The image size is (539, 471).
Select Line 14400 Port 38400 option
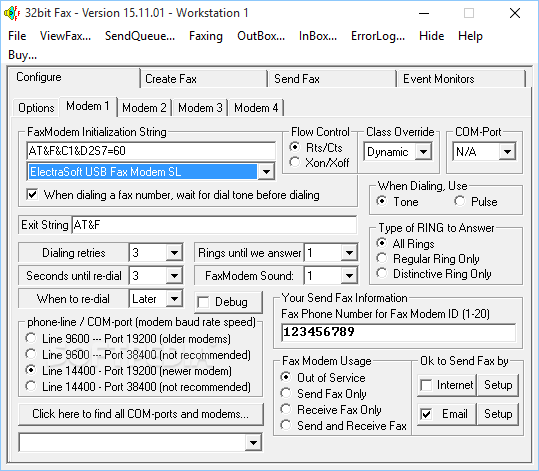(x=31, y=386)
